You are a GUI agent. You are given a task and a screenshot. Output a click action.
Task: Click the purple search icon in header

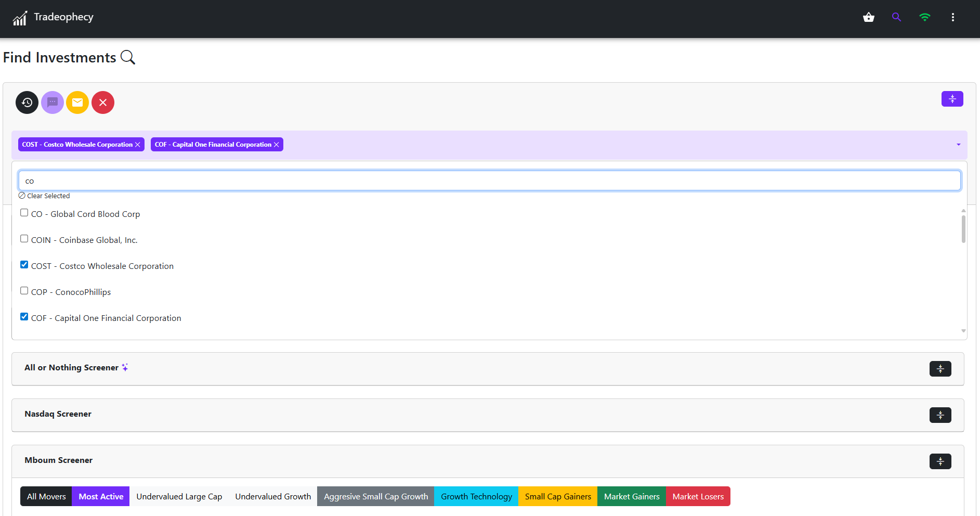coord(896,17)
